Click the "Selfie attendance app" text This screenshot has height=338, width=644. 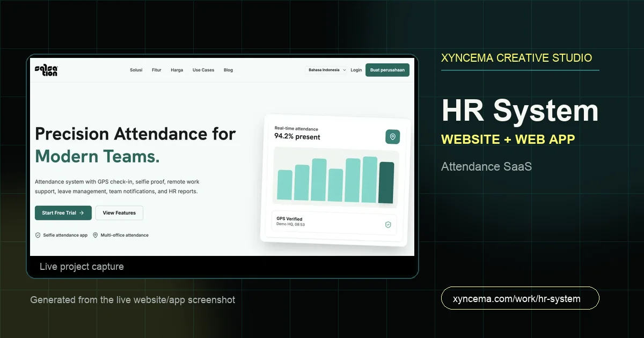(65, 235)
